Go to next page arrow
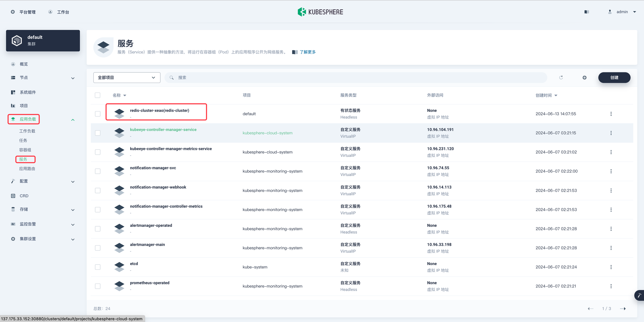The image size is (644, 322). click(x=623, y=309)
